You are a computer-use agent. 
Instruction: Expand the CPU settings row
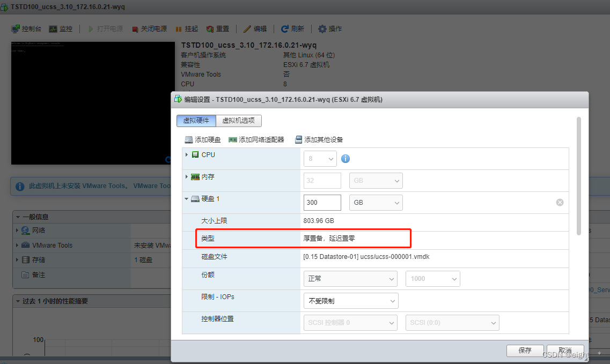pos(187,155)
